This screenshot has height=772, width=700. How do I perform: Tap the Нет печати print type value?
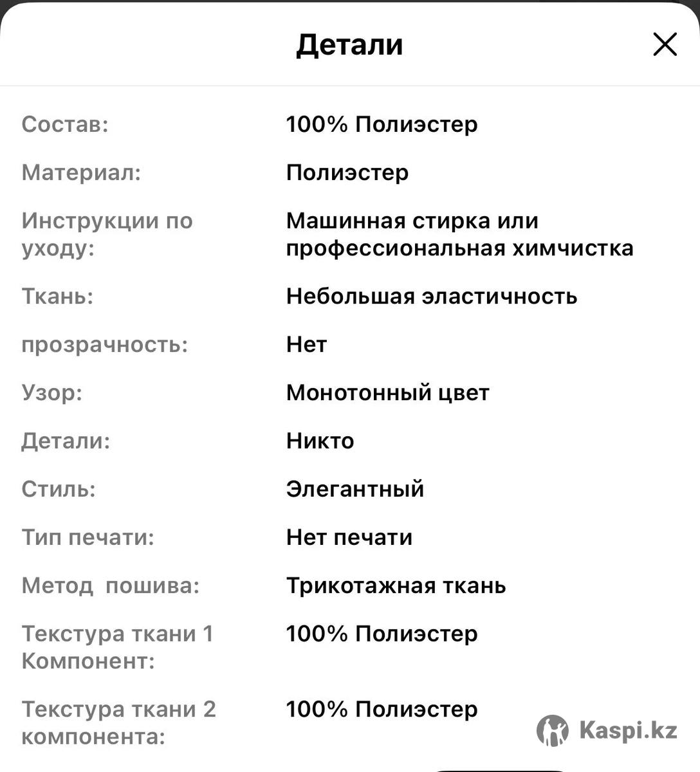(x=349, y=537)
